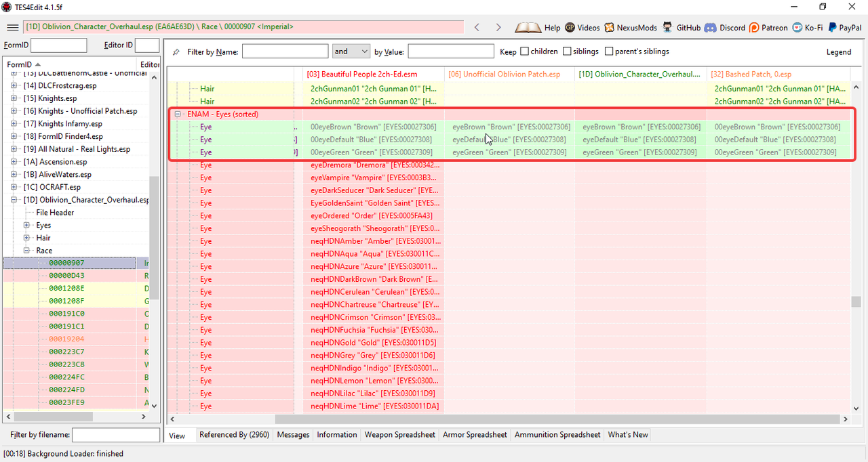Image resolution: width=868 pixels, height=462 pixels.
Task: Click the pin icon beside Filter by Name
Action: tap(176, 51)
